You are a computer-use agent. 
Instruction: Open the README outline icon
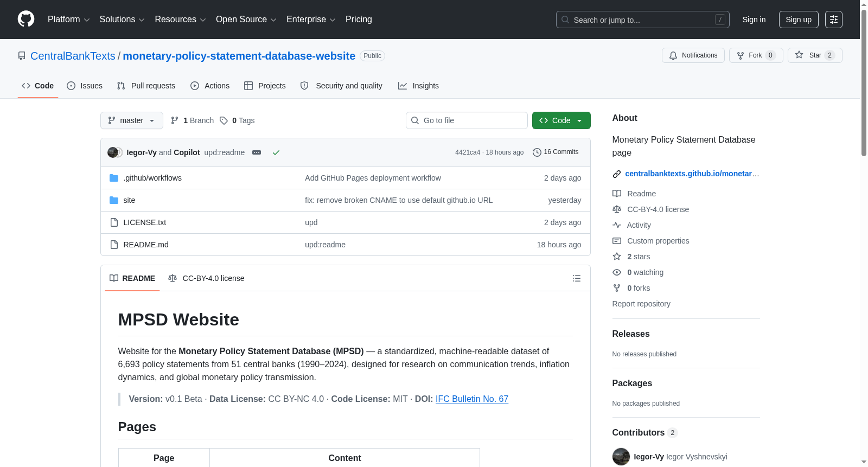(577, 278)
